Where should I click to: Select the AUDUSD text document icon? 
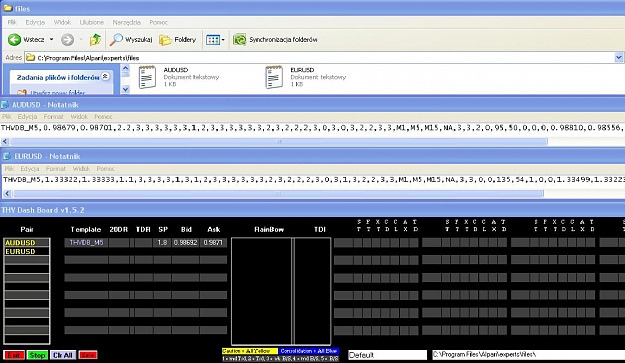click(x=147, y=77)
